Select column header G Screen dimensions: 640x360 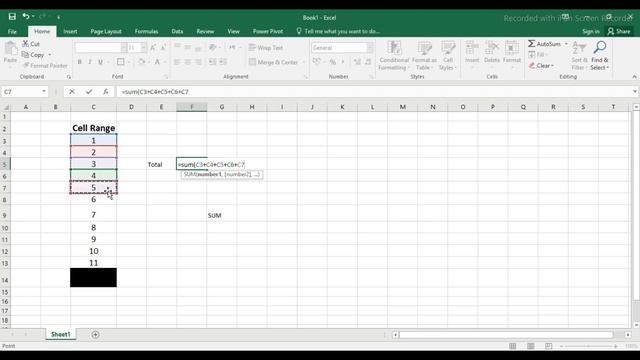[x=222, y=107]
